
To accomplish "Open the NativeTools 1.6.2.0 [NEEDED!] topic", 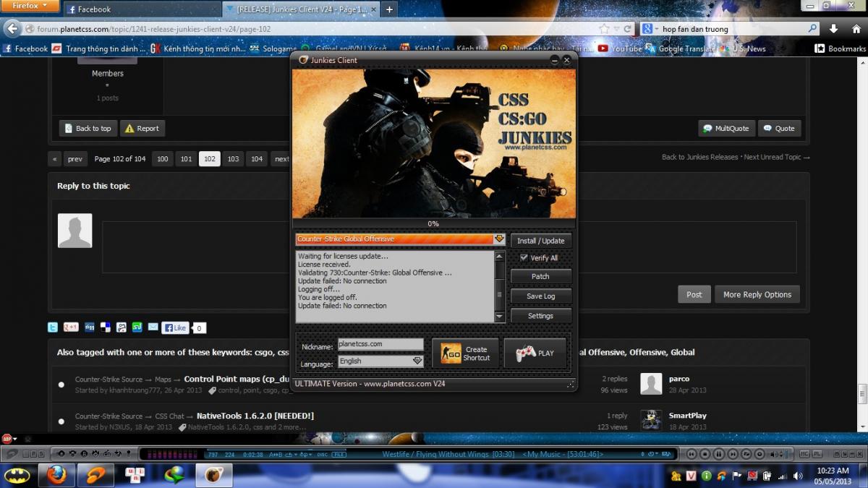I will (x=255, y=416).
